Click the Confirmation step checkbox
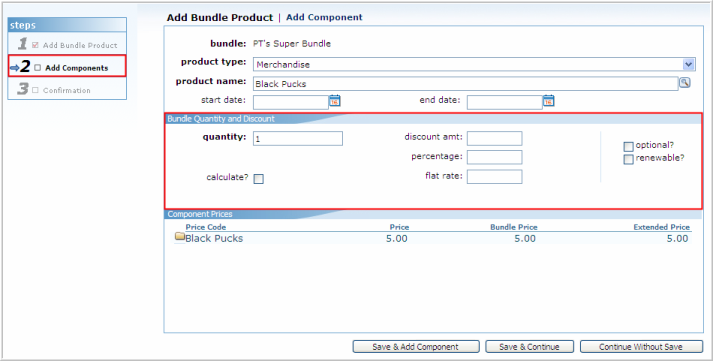713x361 pixels. click(35, 90)
